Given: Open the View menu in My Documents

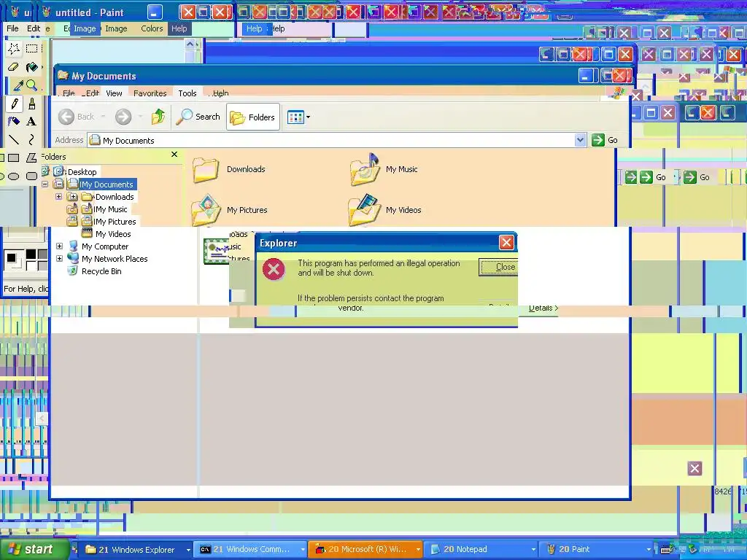Looking at the screenshot, I should (x=114, y=93).
